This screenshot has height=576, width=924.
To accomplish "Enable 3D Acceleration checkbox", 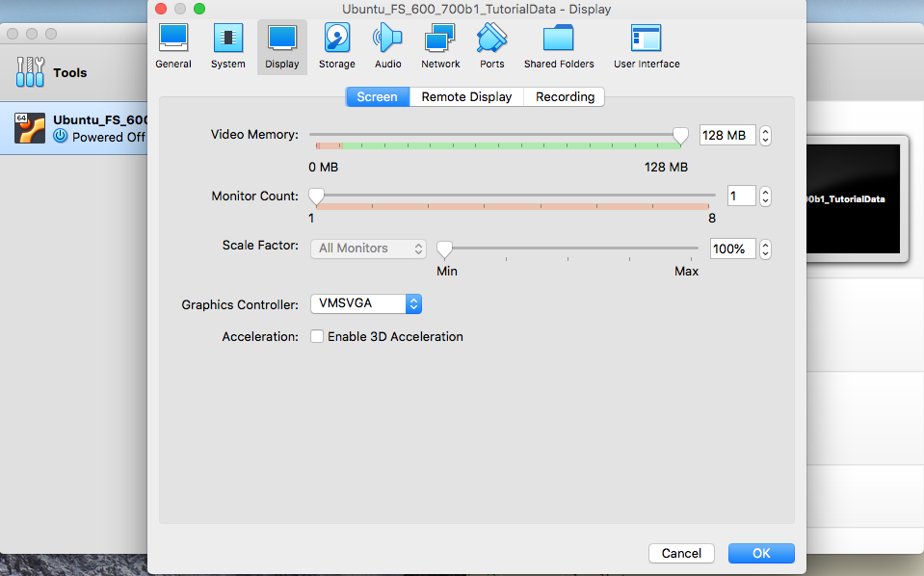I will 317,337.
